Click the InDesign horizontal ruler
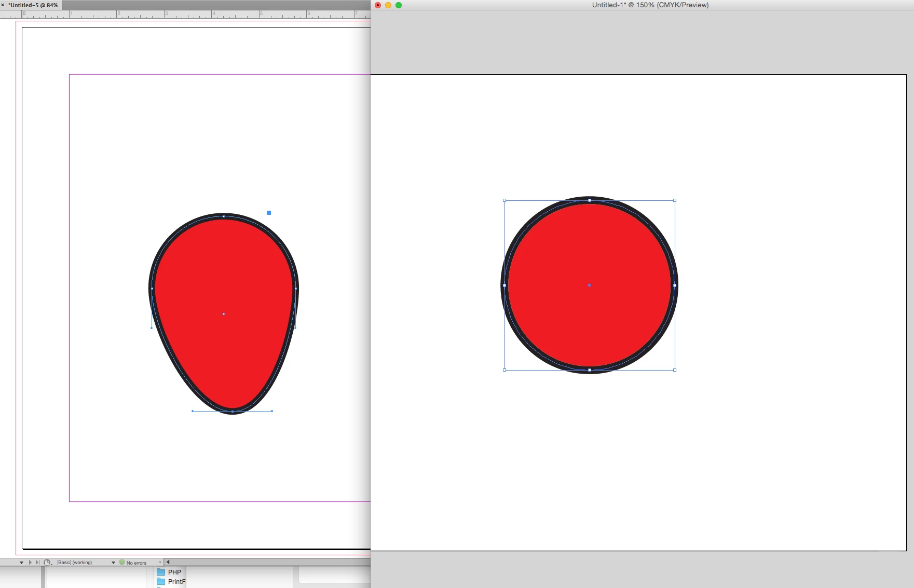 [x=185, y=15]
